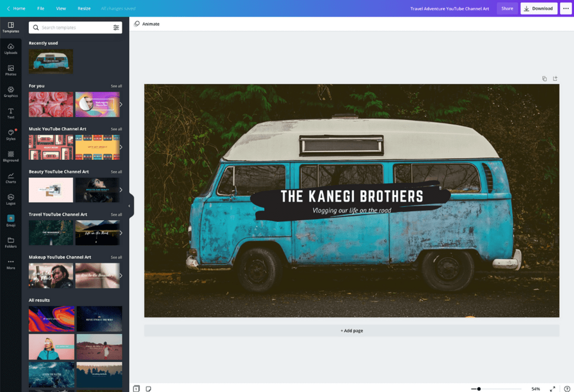Open the Background panel
This screenshot has height=392, width=574.
(11, 156)
